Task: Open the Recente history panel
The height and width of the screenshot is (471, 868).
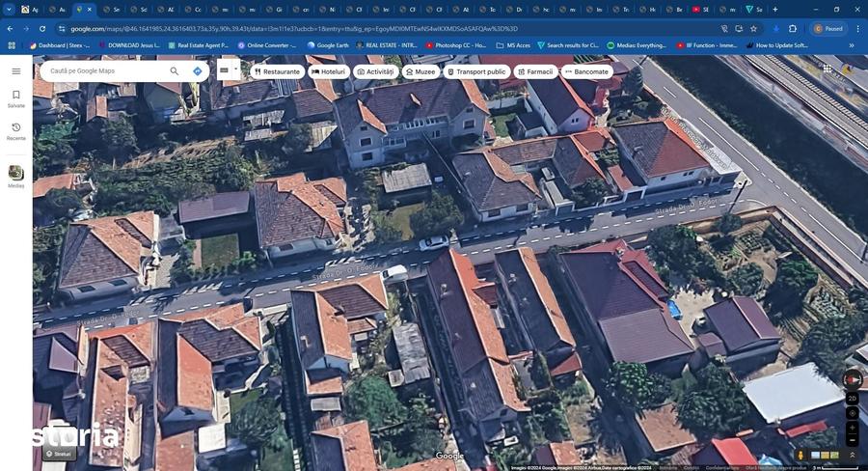Action: pyautogui.click(x=16, y=131)
